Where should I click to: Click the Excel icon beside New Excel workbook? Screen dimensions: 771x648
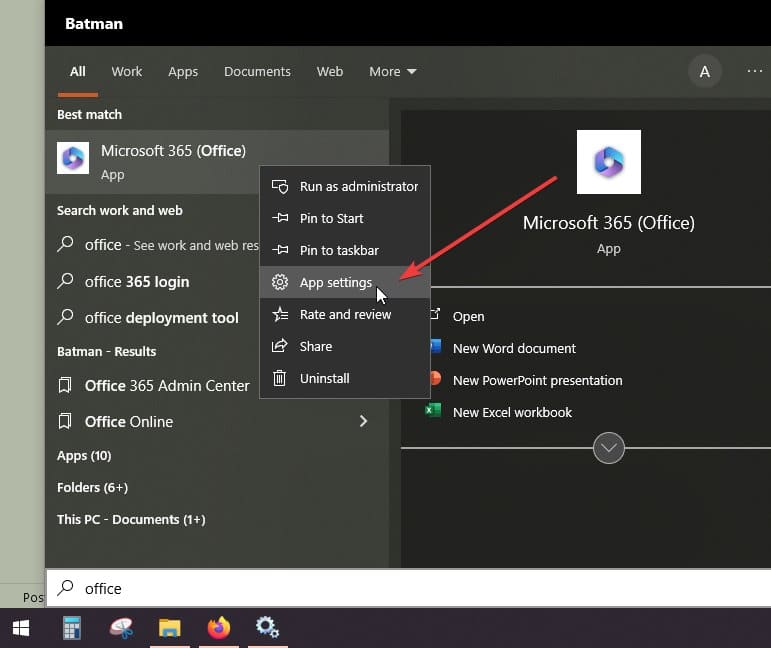point(433,410)
